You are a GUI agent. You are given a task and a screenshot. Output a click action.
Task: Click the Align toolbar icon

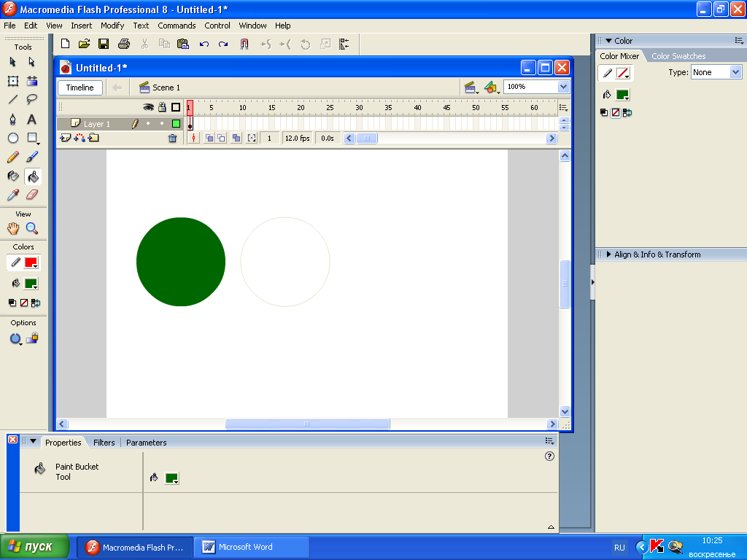click(x=344, y=44)
